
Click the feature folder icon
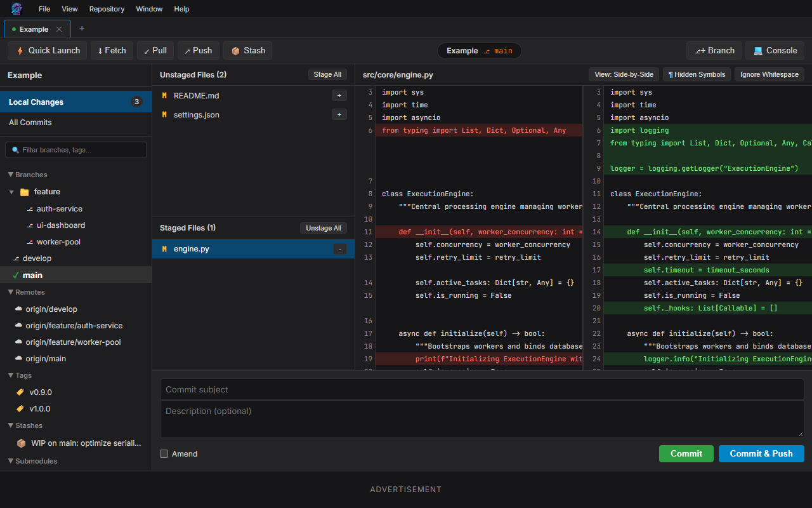(x=25, y=192)
